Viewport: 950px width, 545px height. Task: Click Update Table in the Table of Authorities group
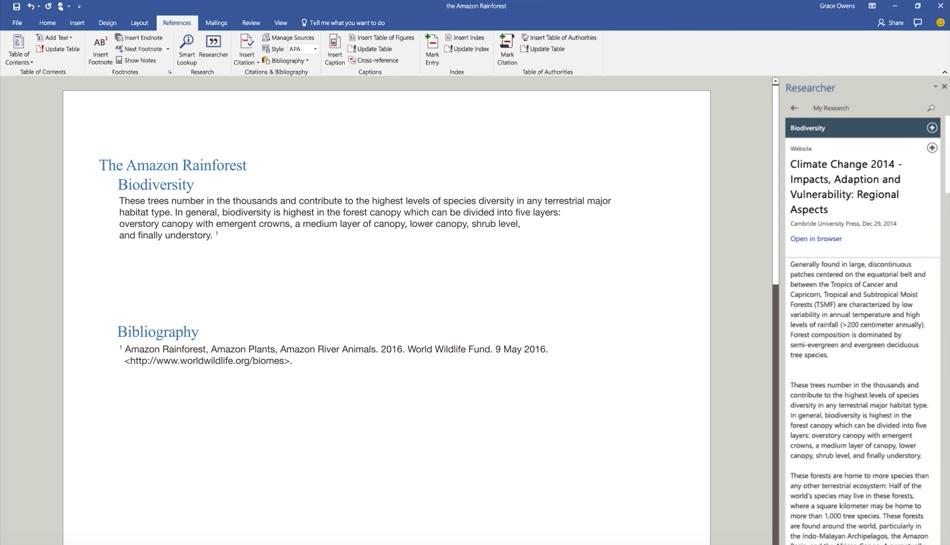tap(542, 49)
